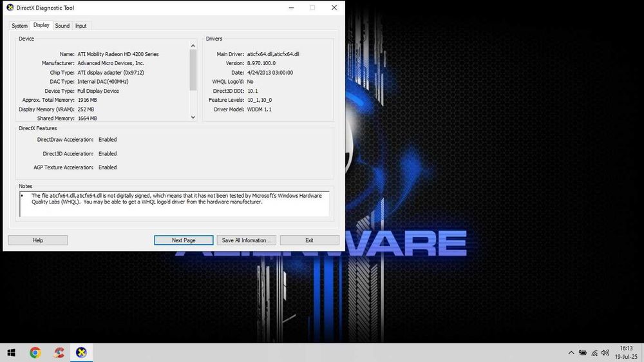Viewport: 644px width, 362px height.
Task: Switch to the Sound tab
Action: (62, 26)
